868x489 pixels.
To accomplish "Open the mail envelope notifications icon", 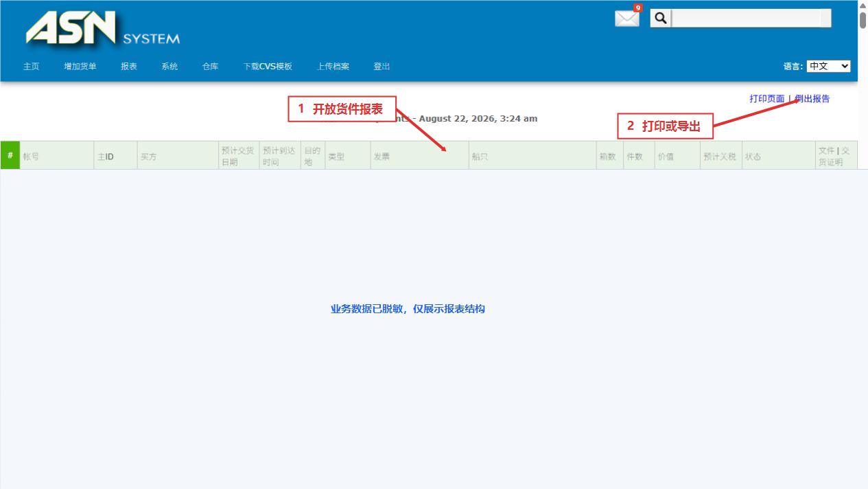I will [x=627, y=19].
